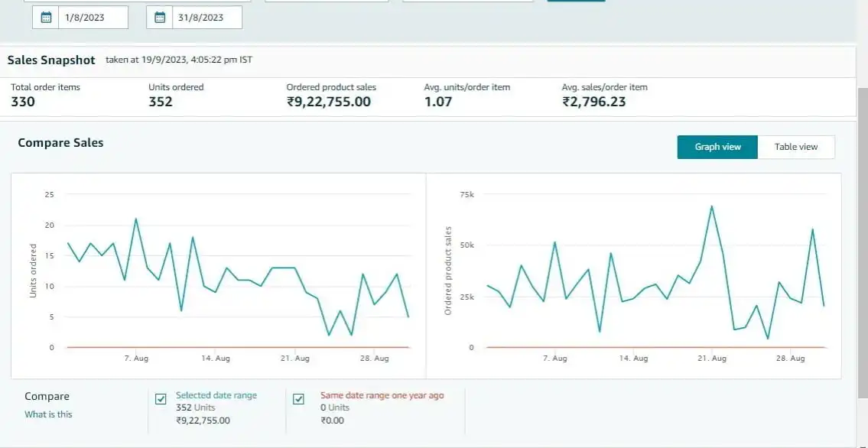Click the Ordered product sales ₹9,22,755.00 value
This screenshot has height=448, width=868.
click(328, 102)
